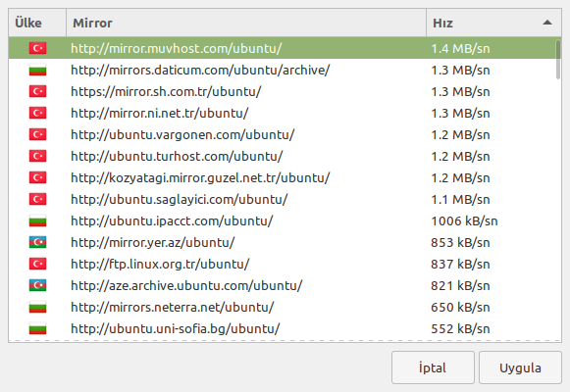Click the sort arrow in the Hız column
The image size is (570, 392).
[547, 23]
